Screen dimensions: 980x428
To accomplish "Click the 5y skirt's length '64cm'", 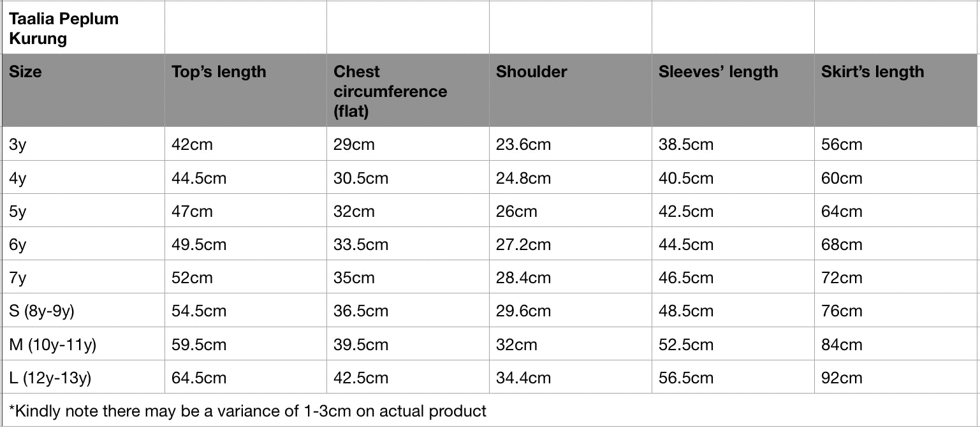I will (842, 212).
